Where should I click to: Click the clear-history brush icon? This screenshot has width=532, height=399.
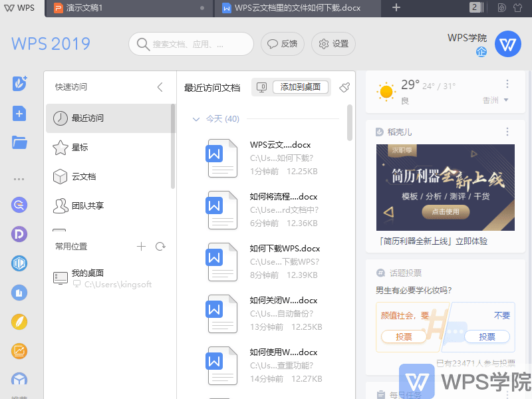pyautogui.click(x=344, y=87)
